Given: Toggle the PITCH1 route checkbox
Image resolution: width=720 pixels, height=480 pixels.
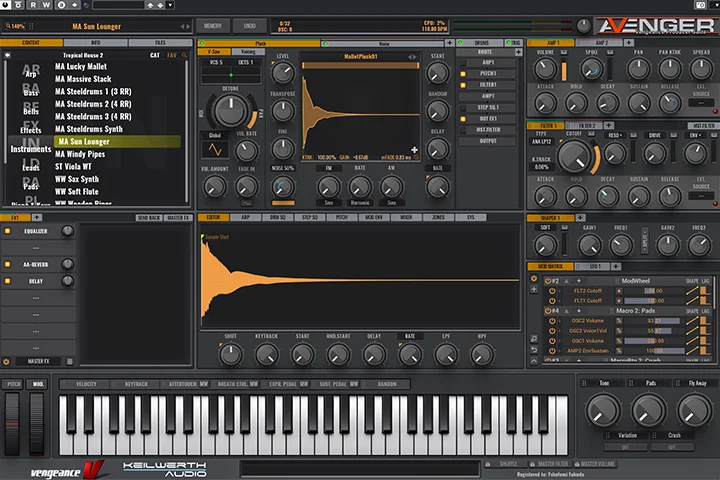Looking at the screenshot, I should (463, 74).
